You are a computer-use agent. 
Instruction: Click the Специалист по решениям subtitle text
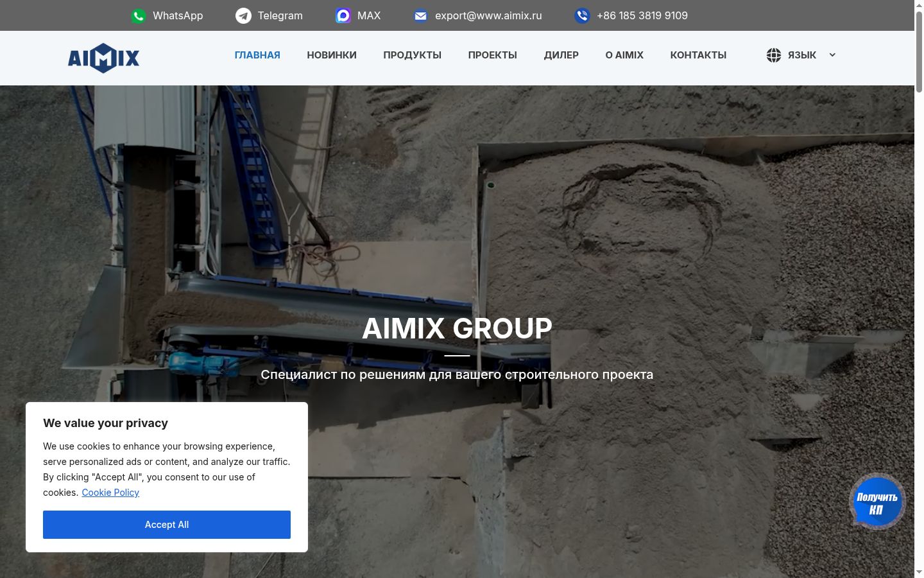pyautogui.click(x=457, y=374)
